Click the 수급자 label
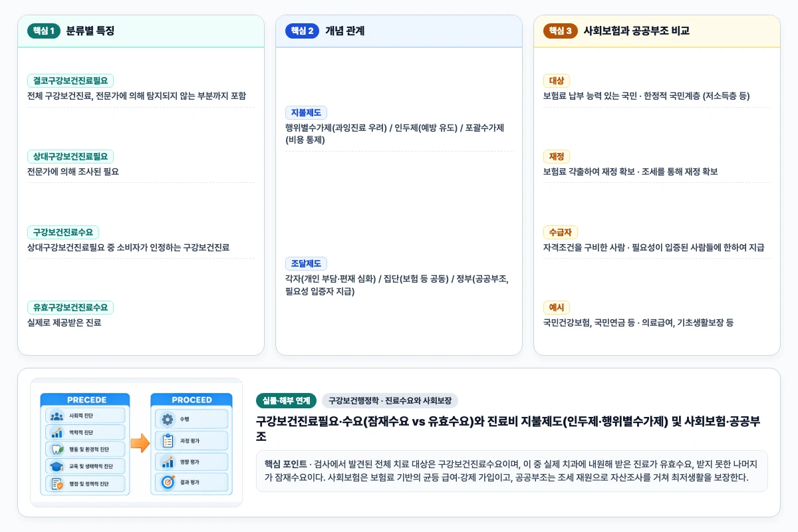The width and height of the screenshot is (798, 532). (x=561, y=232)
